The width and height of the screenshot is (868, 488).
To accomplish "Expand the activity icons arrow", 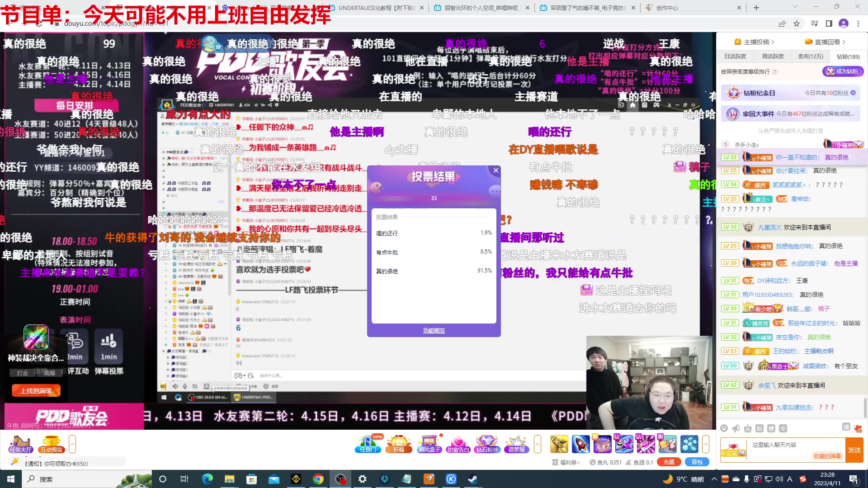I will point(538,444).
